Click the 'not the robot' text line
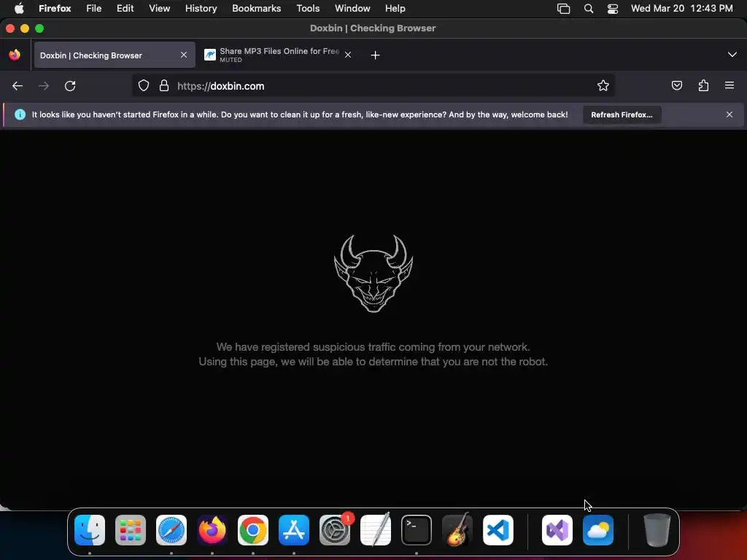The image size is (747, 560). (373, 362)
